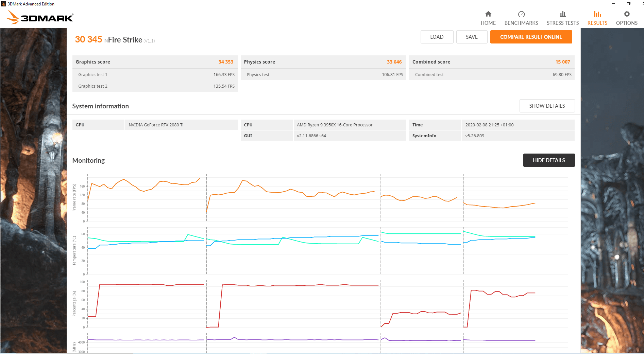
Task: Click the 3DMark title bar app icon
Action: pos(3,4)
